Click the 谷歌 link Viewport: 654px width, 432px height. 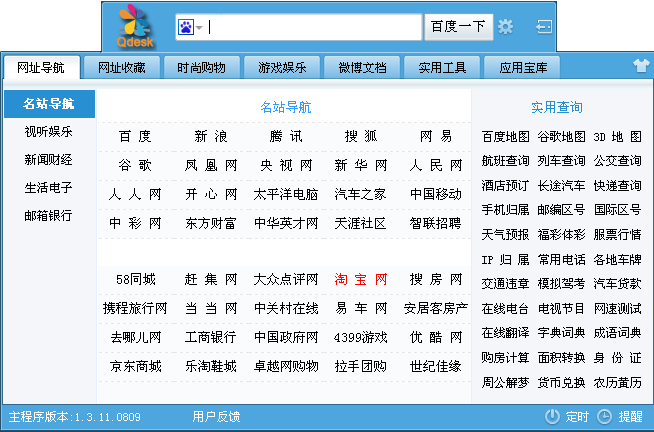click(135, 166)
